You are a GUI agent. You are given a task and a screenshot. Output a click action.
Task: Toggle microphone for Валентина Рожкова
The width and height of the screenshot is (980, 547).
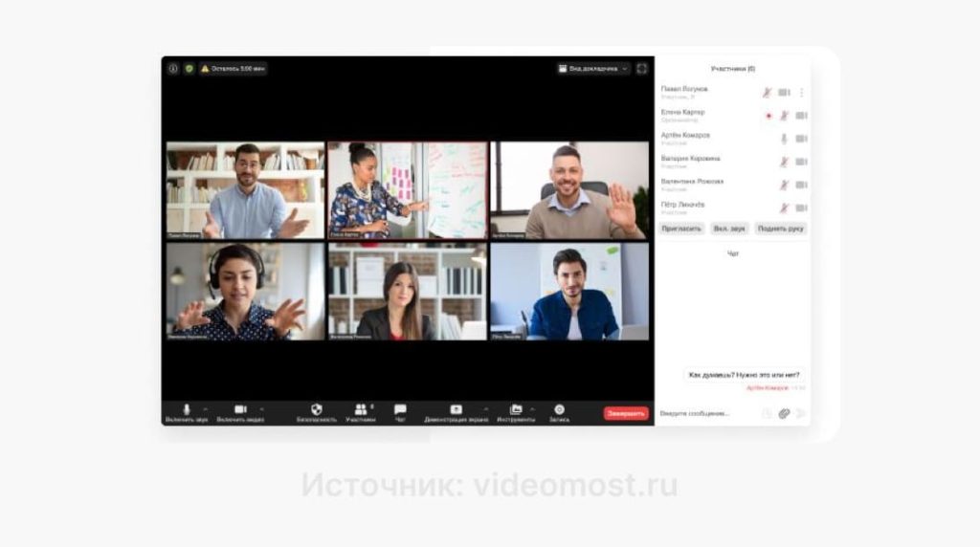[784, 185]
